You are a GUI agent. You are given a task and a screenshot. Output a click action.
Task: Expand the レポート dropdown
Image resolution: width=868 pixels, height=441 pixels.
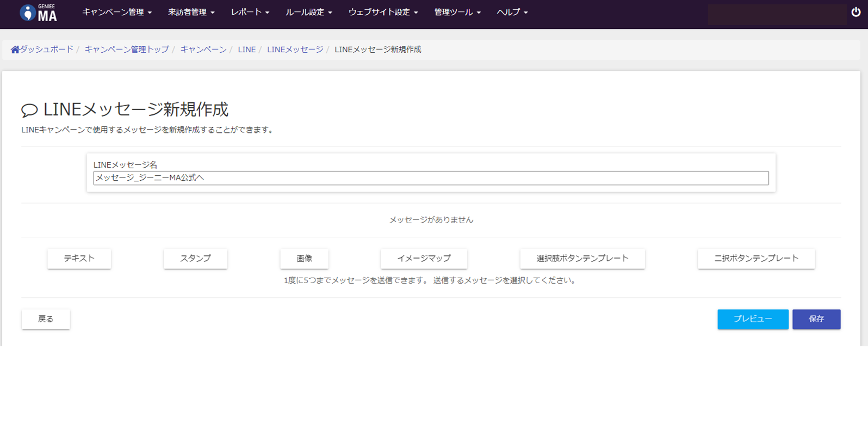pos(250,12)
